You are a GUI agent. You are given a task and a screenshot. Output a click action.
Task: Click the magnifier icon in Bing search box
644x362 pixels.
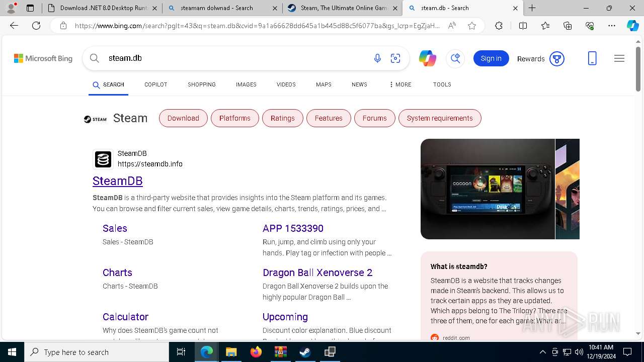click(x=94, y=58)
